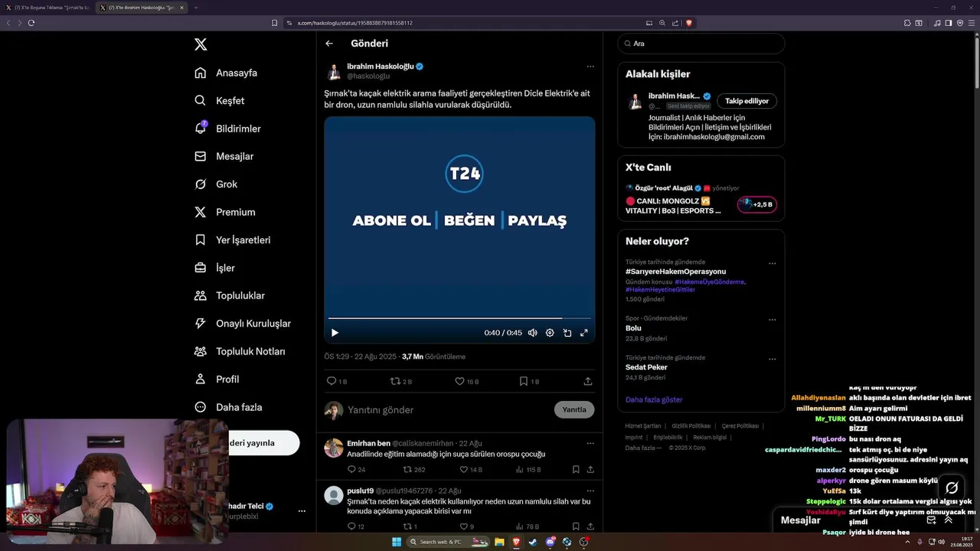Open Onaylı Kuruluşlar page
The image size is (980, 551).
coord(243,324)
